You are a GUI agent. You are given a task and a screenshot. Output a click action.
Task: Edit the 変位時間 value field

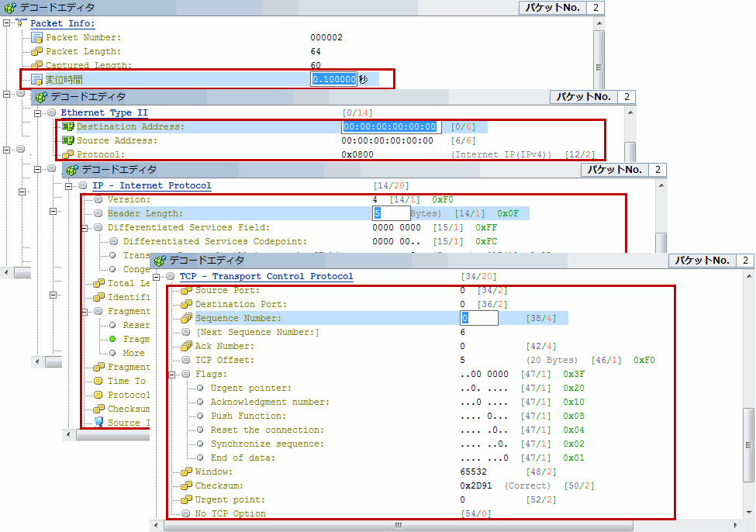pos(333,79)
